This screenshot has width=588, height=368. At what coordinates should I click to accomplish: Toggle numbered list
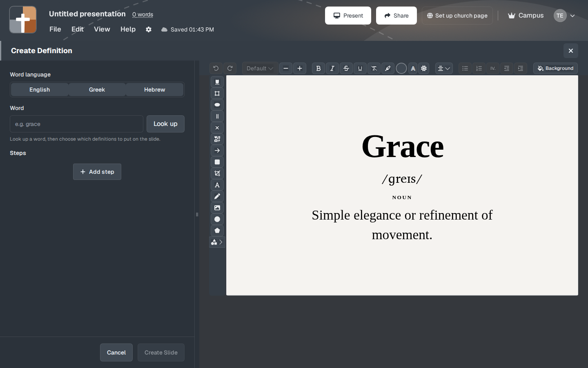[x=479, y=68]
